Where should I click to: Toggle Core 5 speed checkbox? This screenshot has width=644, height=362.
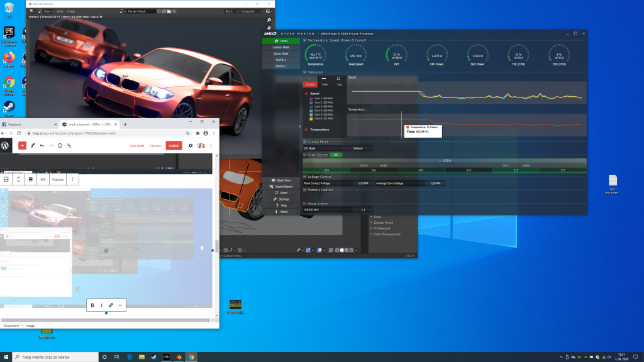tap(311, 115)
